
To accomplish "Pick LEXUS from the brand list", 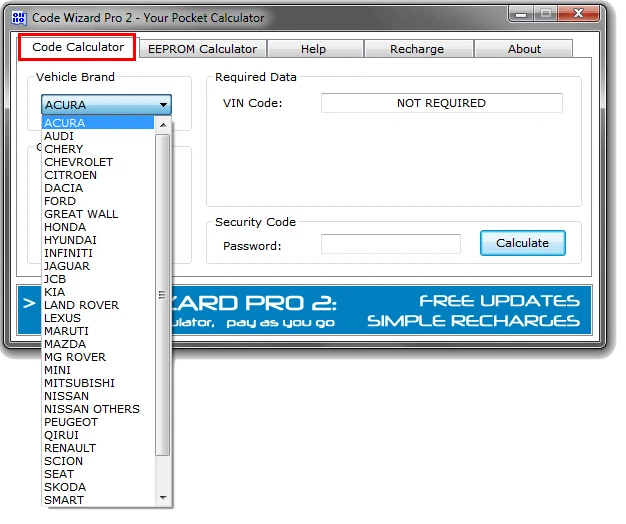I will point(98,318).
